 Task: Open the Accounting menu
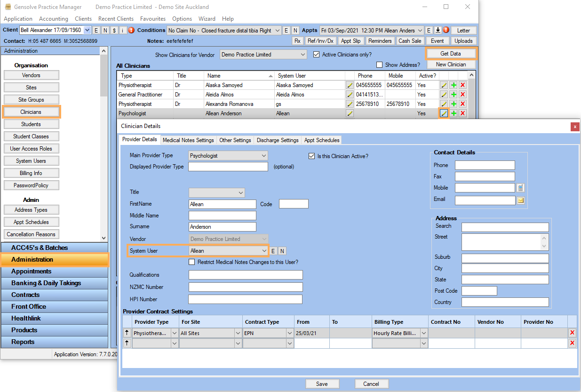click(x=54, y=19)
